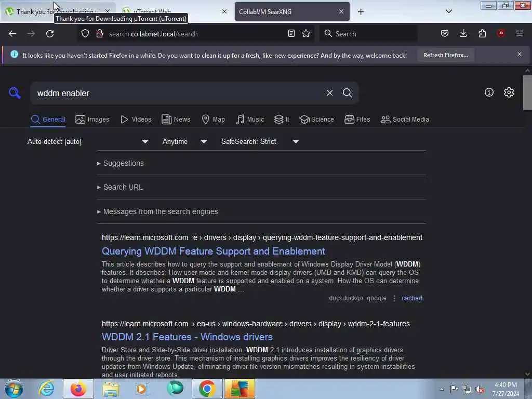Open the Windows Start orb
This screenshot has height=399, width=532.
[14, 389]
